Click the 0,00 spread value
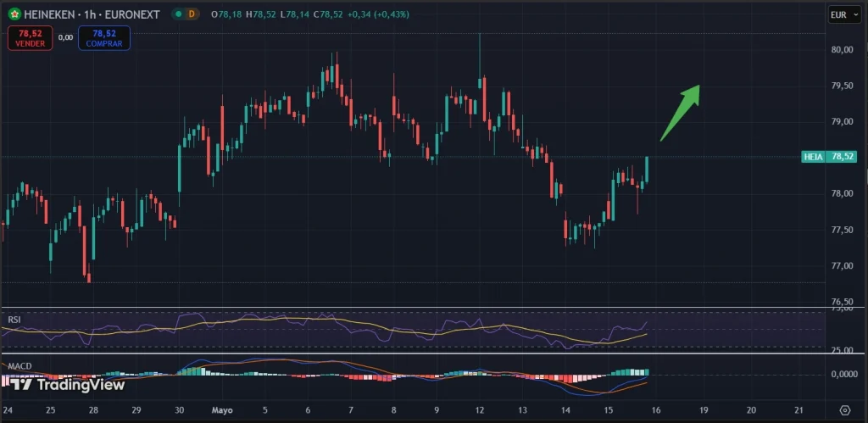 pyautogui.click(x=65, y=37)
